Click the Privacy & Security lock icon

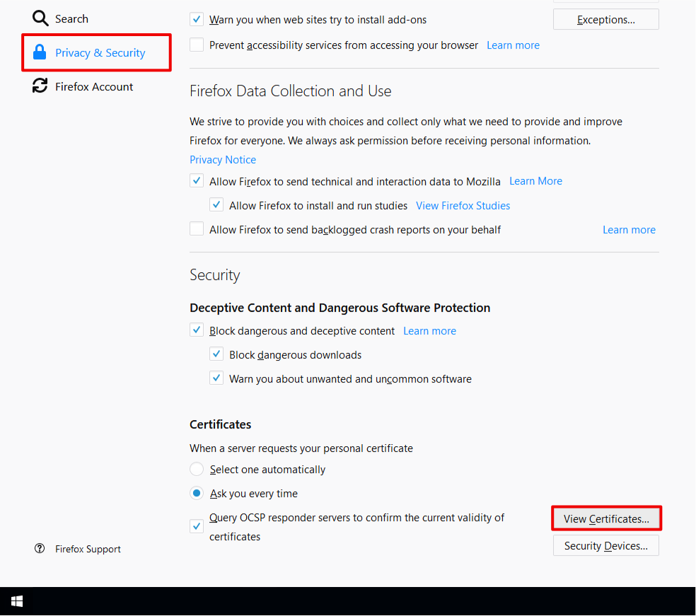[x=40, y=52]
